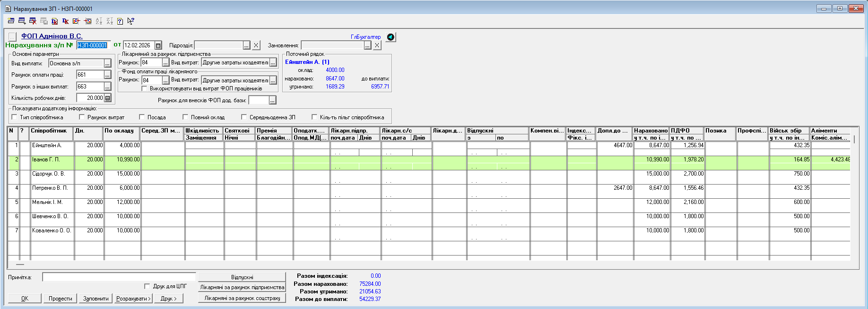This screenshot has width=868, height=309.
Task: Open calculator for Кількість робочих днів
Action: click(x=108, y=98)
